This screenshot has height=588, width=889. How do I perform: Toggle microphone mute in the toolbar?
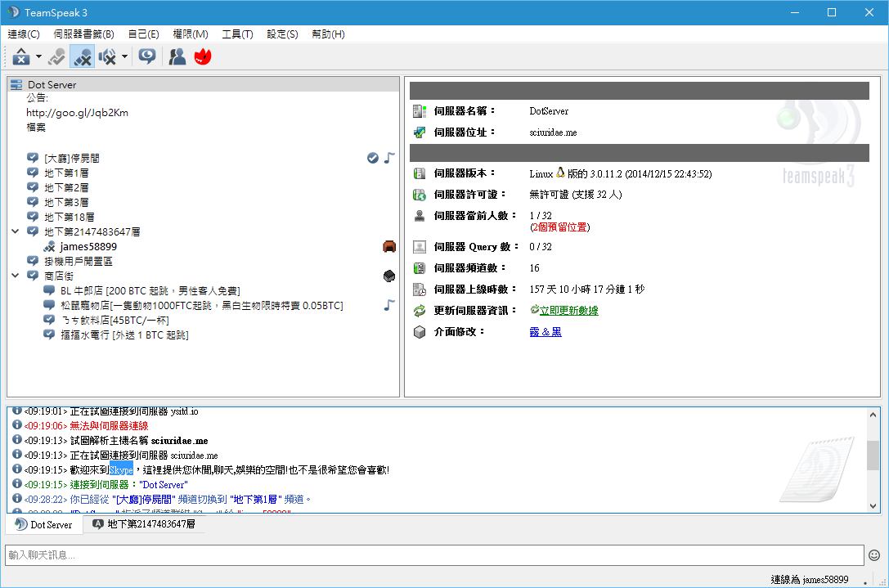pos(82,56)
